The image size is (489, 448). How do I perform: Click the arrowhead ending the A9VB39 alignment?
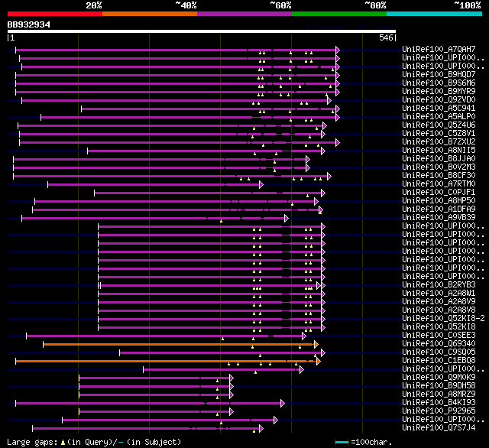coord(287,219)
